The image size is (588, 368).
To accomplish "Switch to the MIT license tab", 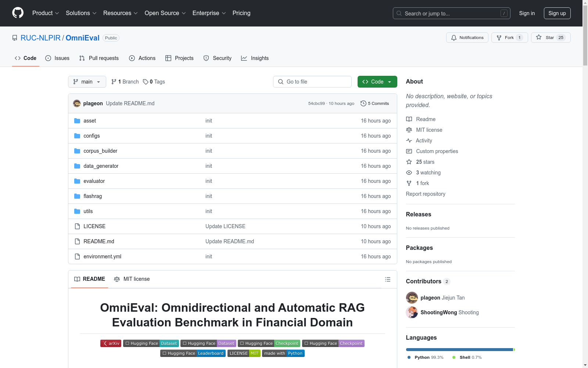I will (132, 279).
